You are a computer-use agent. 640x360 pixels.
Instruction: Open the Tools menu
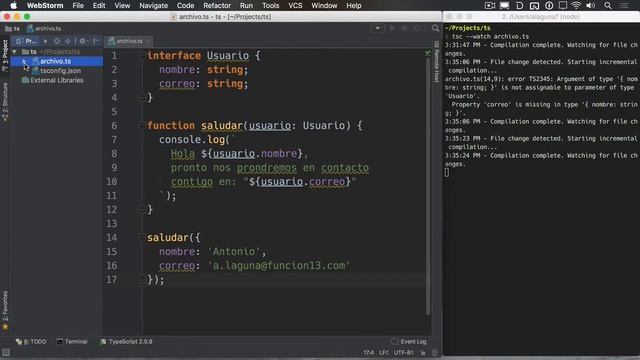271,6
